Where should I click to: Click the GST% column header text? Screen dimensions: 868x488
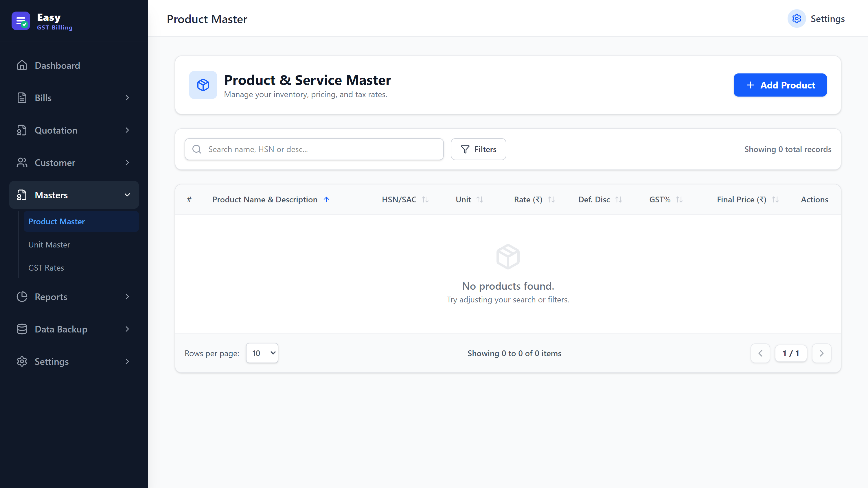click(x=660, y=200)
